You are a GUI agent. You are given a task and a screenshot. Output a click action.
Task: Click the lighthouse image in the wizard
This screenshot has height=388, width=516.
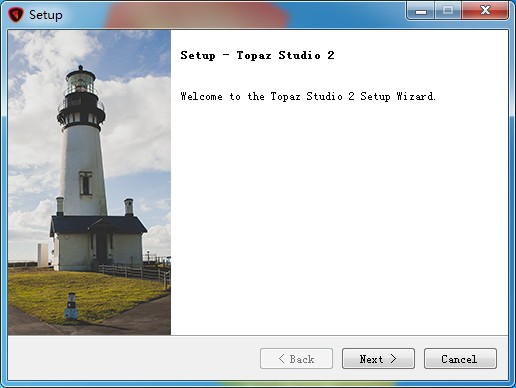click(89, 182)
